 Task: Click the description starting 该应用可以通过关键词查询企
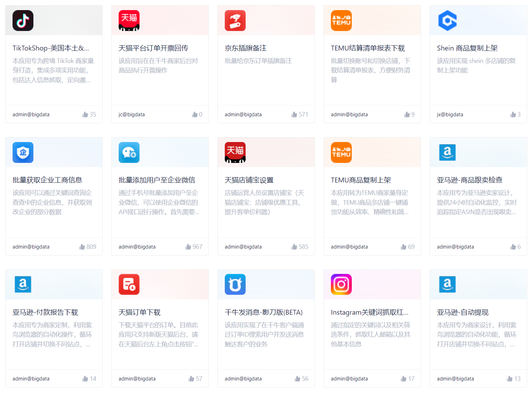pyautogui.click(x=52, y=202)
